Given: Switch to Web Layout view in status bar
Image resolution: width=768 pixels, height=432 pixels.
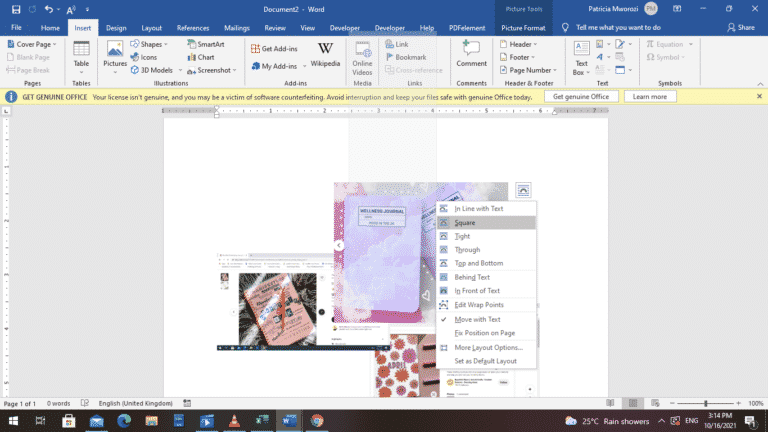Looking at the screenshot, I should (655, 403).
